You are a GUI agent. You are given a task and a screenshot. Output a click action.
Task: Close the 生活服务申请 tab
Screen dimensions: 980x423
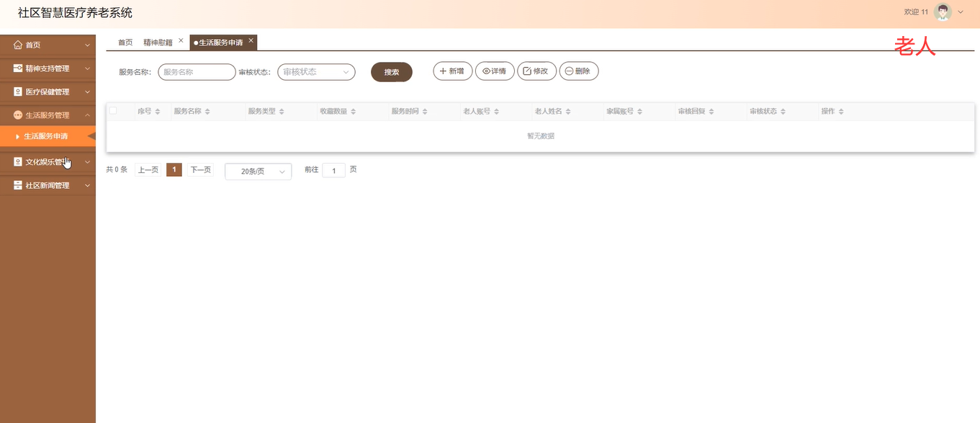pos(251,40)
